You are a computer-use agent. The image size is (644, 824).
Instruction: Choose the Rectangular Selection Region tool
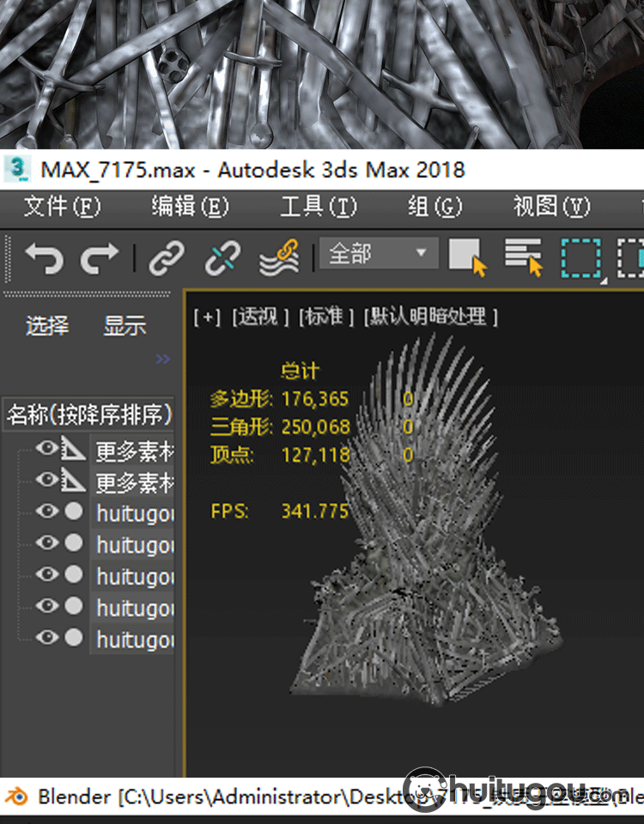point(581,257)
